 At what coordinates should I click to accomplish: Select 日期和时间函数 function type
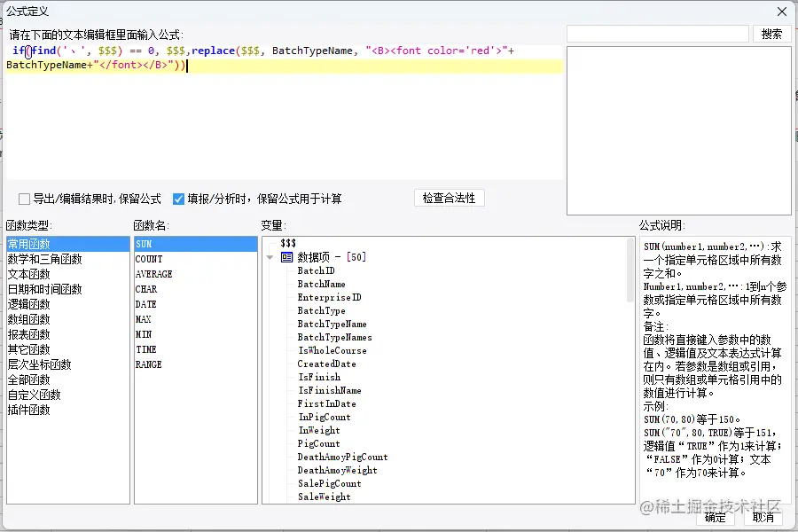[67, 289]
